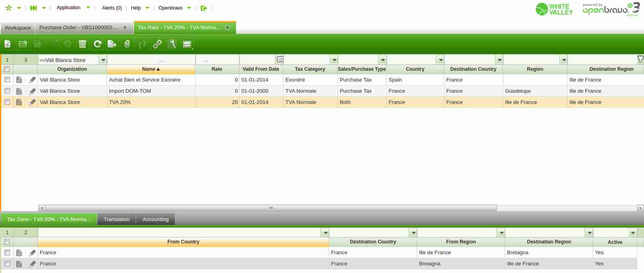This screenshot has height=273, width=644.
Task: Tick the checkbox for Achat Bien et Service Exonéré
Action: pos(7,80)
